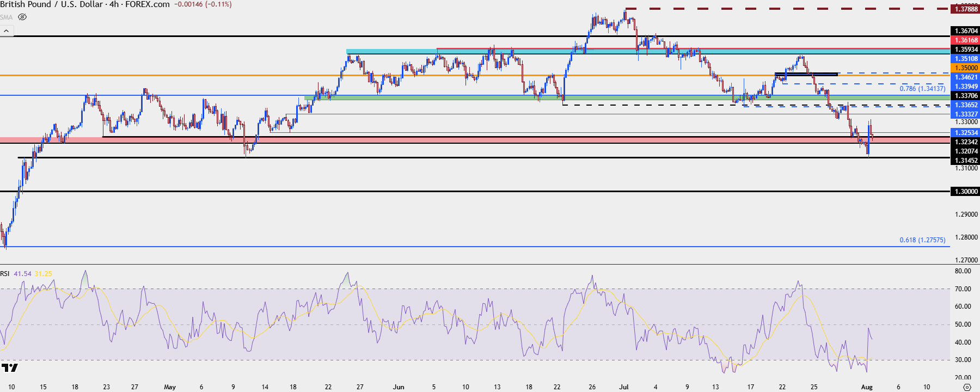This screenshot has height=392, width=980.
Task: Click the dark red 1.37888 price label
Action: [x=965, y=9]
